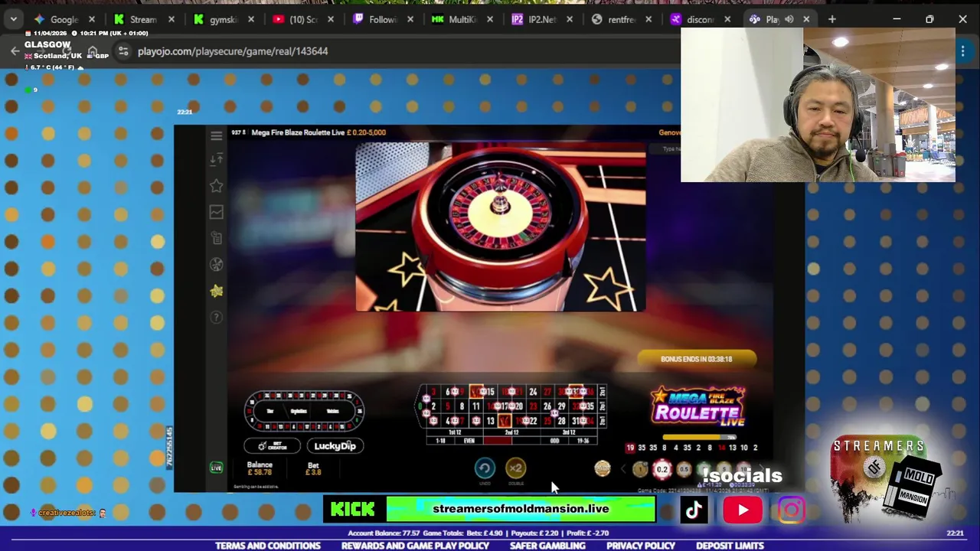Bet on 3rd 12 dozen
The width and height of the screenshot is (980, 551).
click(569, 433)
